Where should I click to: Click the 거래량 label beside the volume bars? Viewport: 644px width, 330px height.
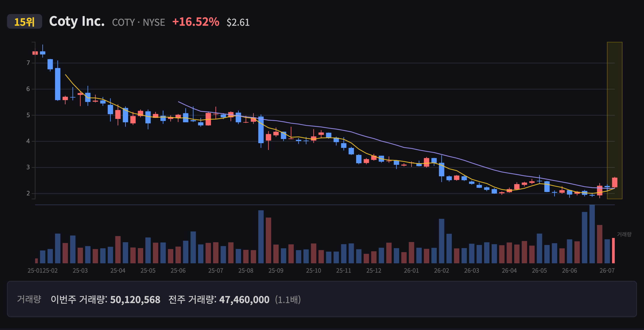click(x=624, y=234)
